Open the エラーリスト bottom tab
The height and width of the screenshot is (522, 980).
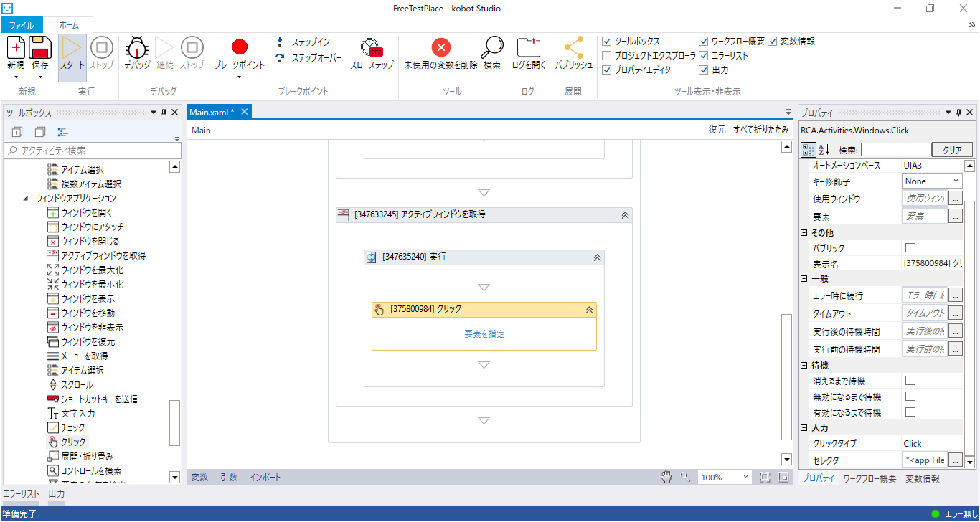(21, 494)
